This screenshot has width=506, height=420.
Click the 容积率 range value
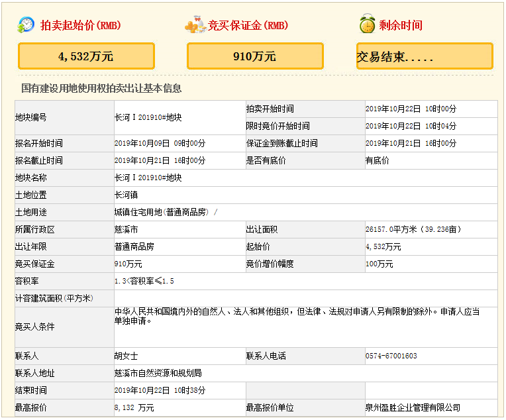144,281
